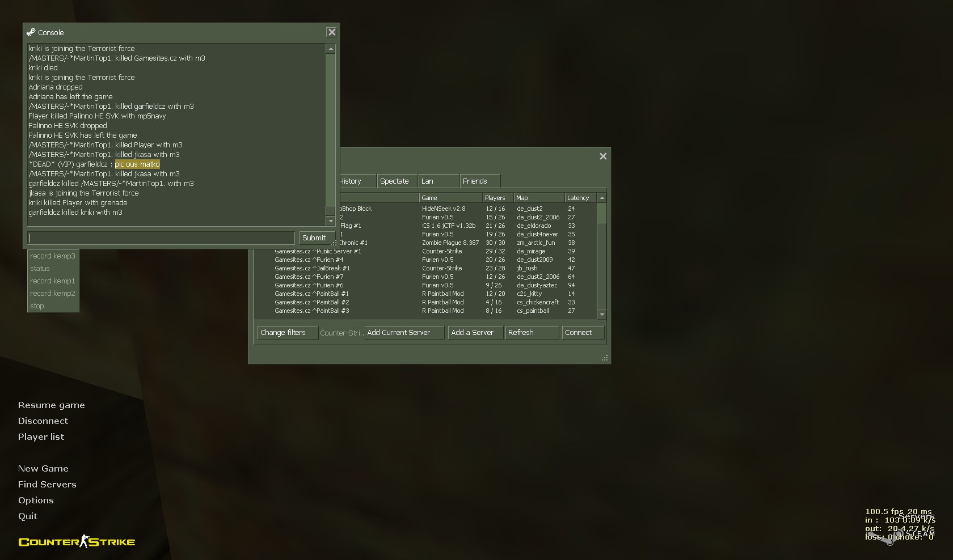
Task: Select the HideNSeek v2.8 server row
Action: click(x=468, y=209)
